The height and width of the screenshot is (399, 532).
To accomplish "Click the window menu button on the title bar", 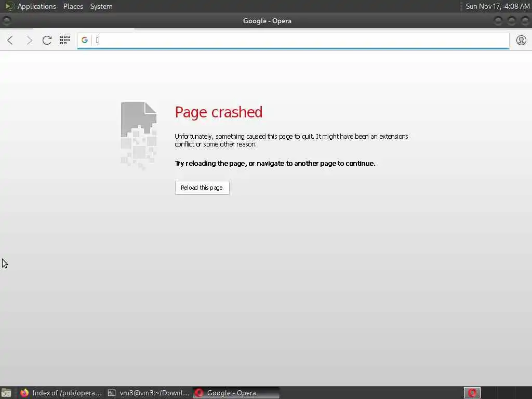I will tap(6, 21).
